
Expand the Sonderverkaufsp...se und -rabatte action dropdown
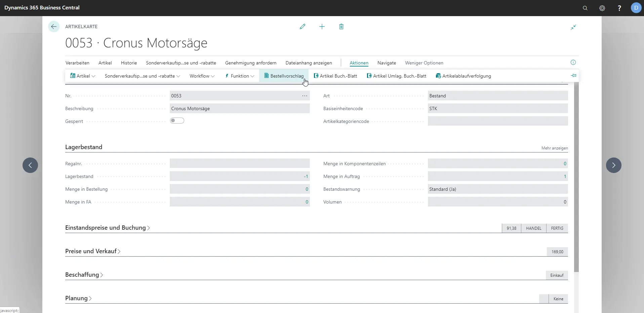(143, 76)
